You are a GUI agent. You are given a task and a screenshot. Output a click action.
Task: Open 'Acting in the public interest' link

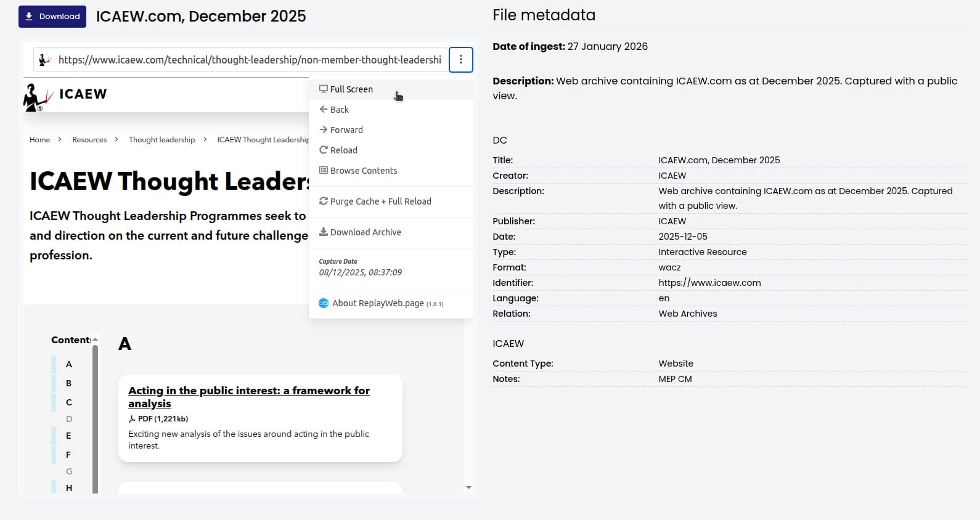coord(249,397)
